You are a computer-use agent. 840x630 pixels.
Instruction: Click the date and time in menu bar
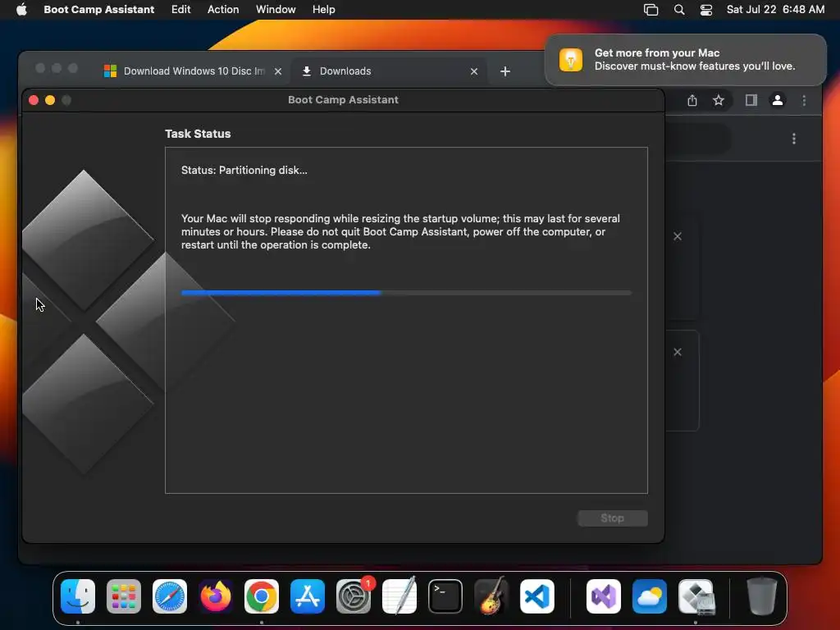pyautogui.click(x=775, y=10)
